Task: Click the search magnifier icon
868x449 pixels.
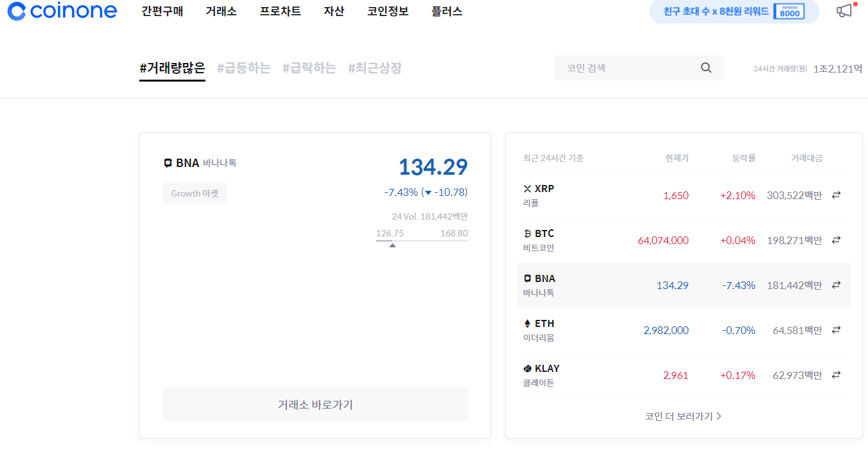Action: click(x=706, y=67)
